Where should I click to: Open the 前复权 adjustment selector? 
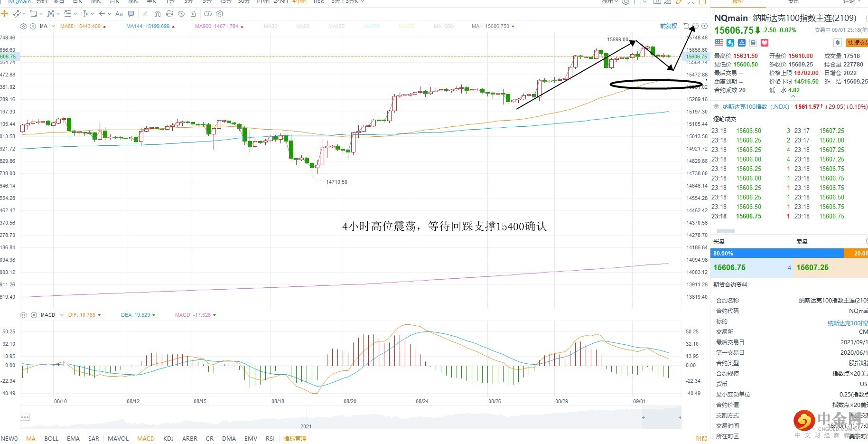point(669,26)
